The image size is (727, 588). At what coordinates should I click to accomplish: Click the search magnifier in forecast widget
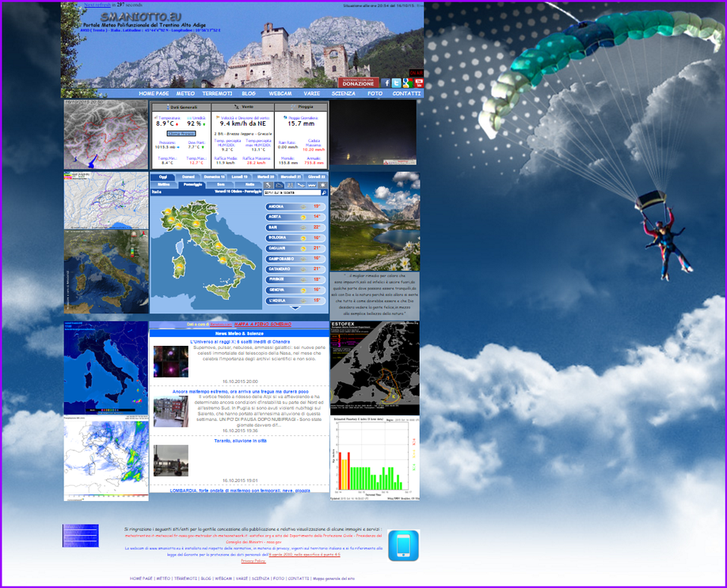(324, 193)
